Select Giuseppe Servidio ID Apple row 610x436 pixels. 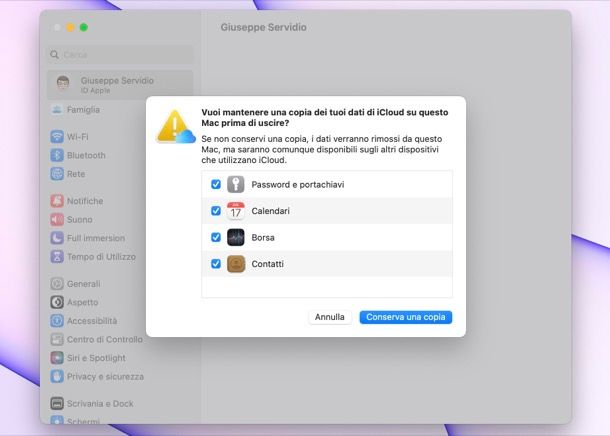120,84
